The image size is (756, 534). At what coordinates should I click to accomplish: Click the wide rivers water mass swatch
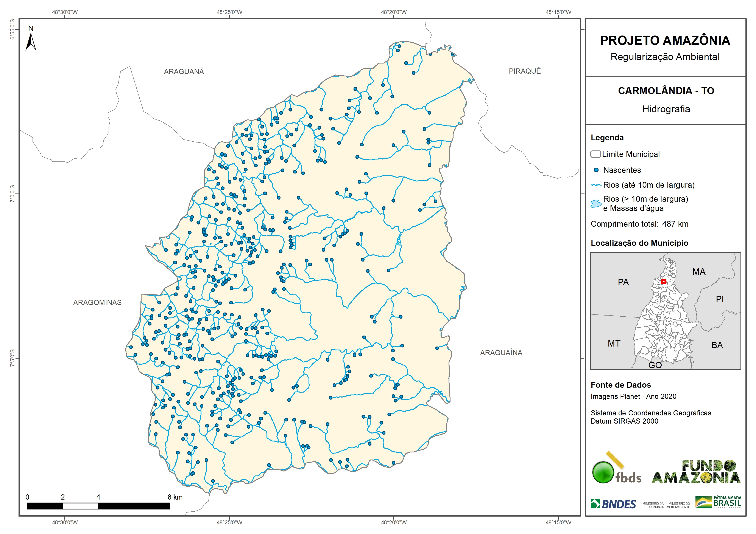click(x=596, y=204)
